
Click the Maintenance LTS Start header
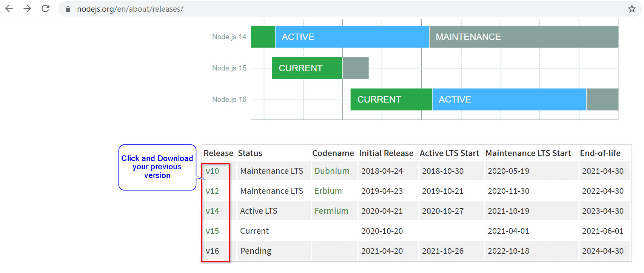point(528,153)
